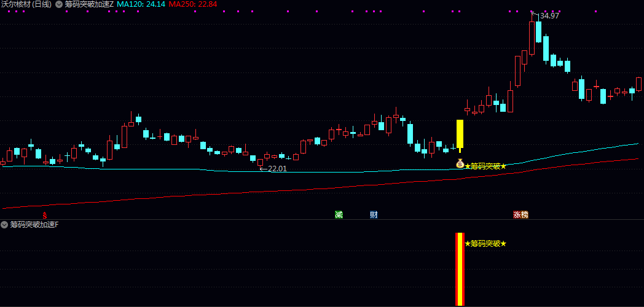Click the 34.97 high price label
This screenshot has height=307, width=644.
pos(549,16)
